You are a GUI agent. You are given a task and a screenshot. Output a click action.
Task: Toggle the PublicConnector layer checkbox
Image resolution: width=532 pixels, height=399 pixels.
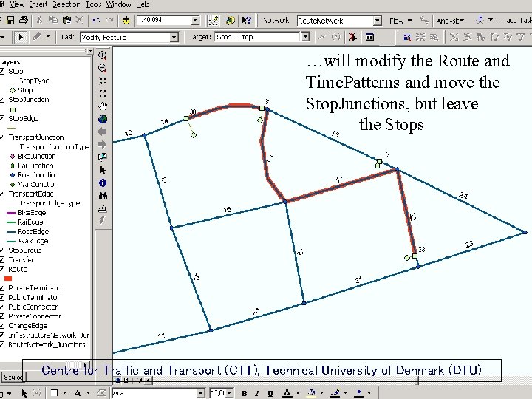pos(2,307)
